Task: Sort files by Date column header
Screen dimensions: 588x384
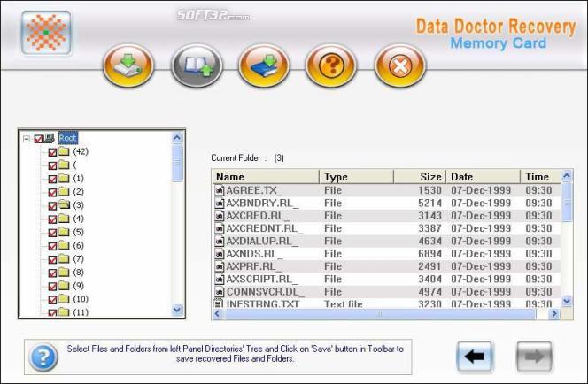Action: pos(483,177)
